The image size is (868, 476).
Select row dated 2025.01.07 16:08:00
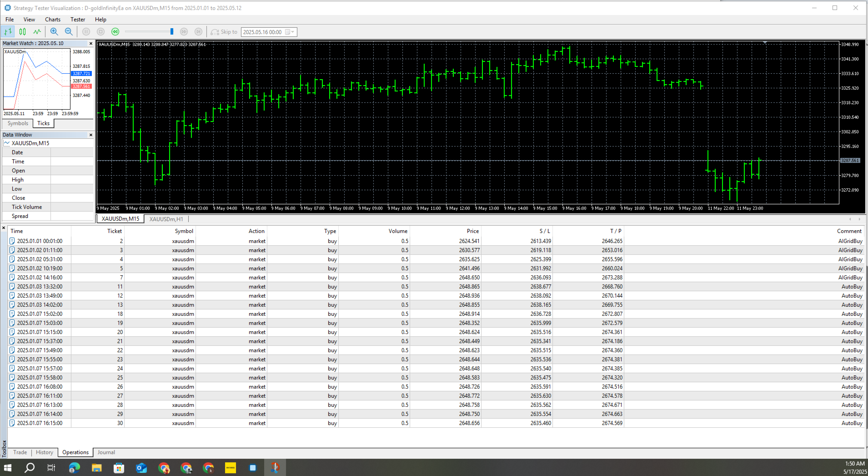[x=436, y=387]
